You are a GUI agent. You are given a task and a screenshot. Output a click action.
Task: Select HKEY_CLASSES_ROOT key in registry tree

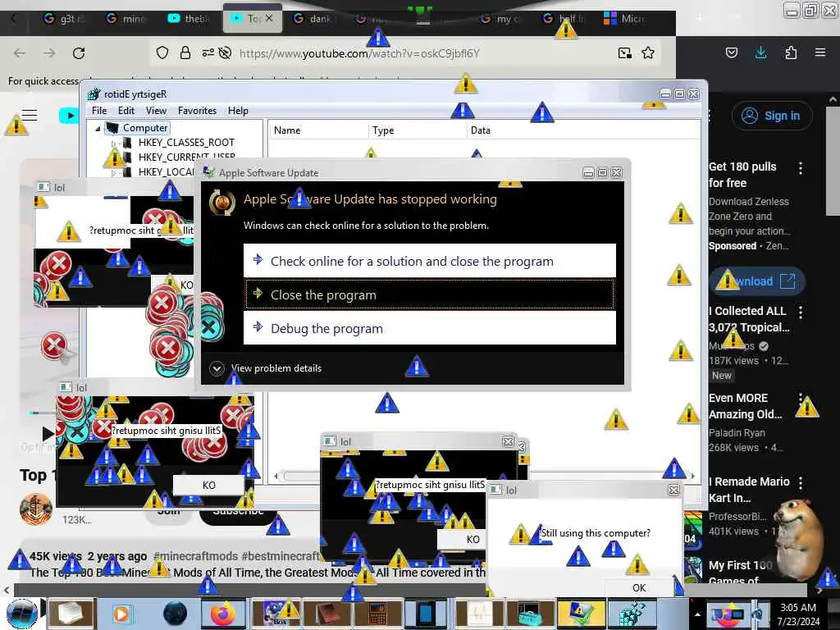(186, 143)
